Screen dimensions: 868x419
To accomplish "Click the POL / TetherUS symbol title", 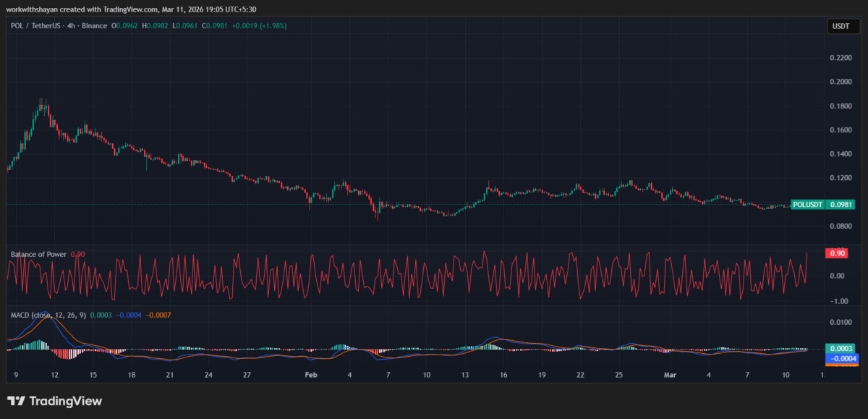I will pyautogui.click(x=34, y=26).
